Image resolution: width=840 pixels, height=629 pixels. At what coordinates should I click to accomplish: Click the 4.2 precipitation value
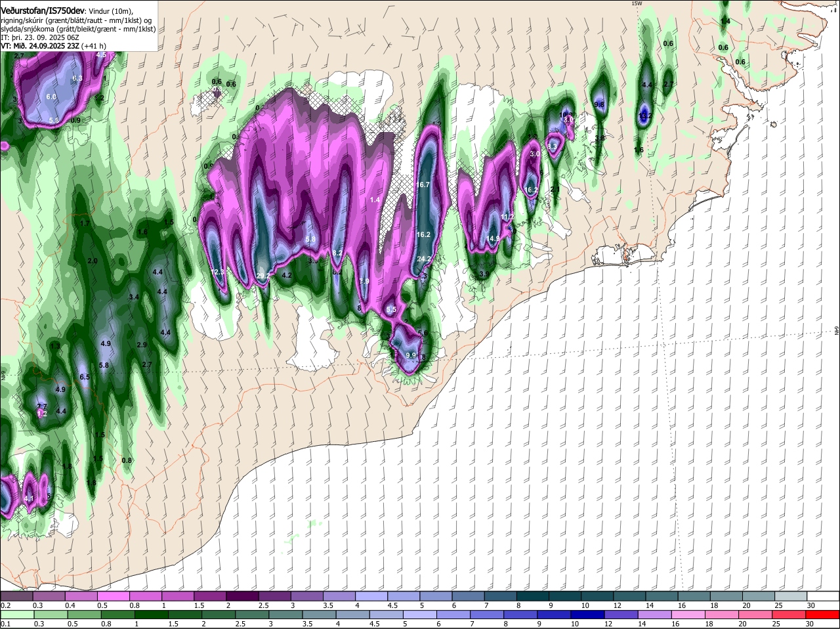(287, 276)
